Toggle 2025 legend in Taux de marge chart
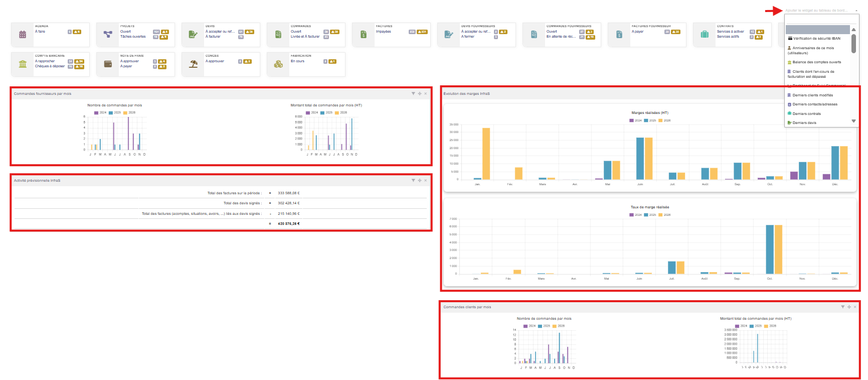 [650, 215]
